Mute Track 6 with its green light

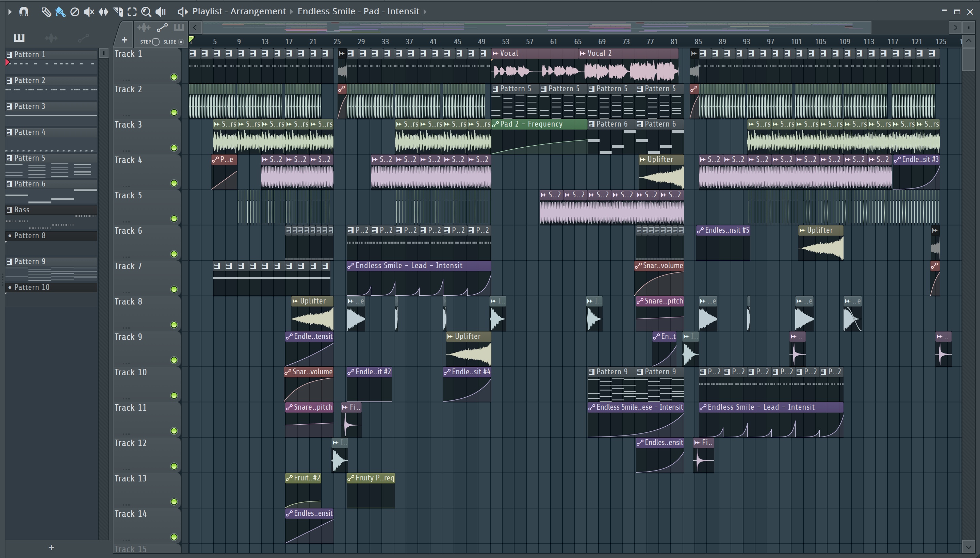click(x=174, y=254)
